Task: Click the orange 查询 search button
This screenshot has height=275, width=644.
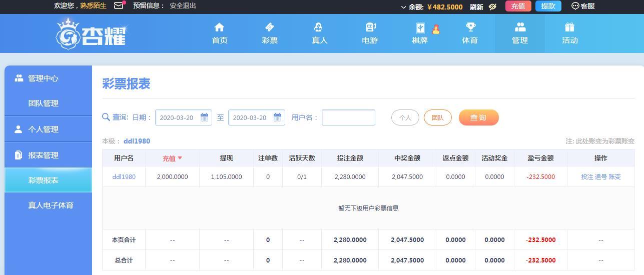Action: [479, 117]
